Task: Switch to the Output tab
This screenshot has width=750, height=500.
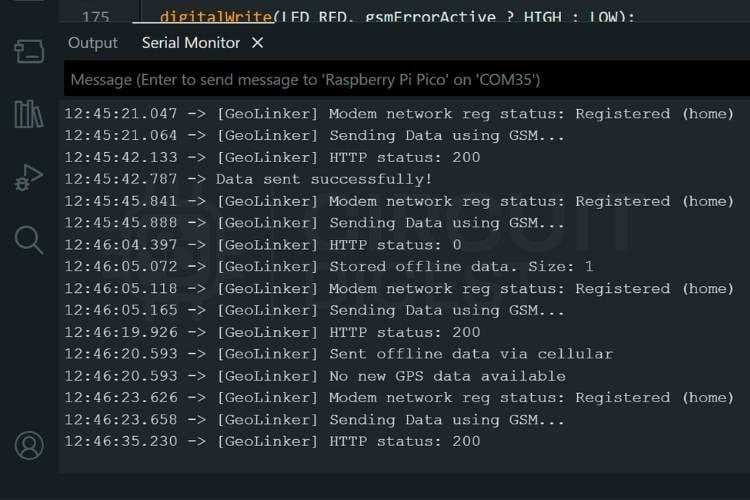Action: [93, 43]
